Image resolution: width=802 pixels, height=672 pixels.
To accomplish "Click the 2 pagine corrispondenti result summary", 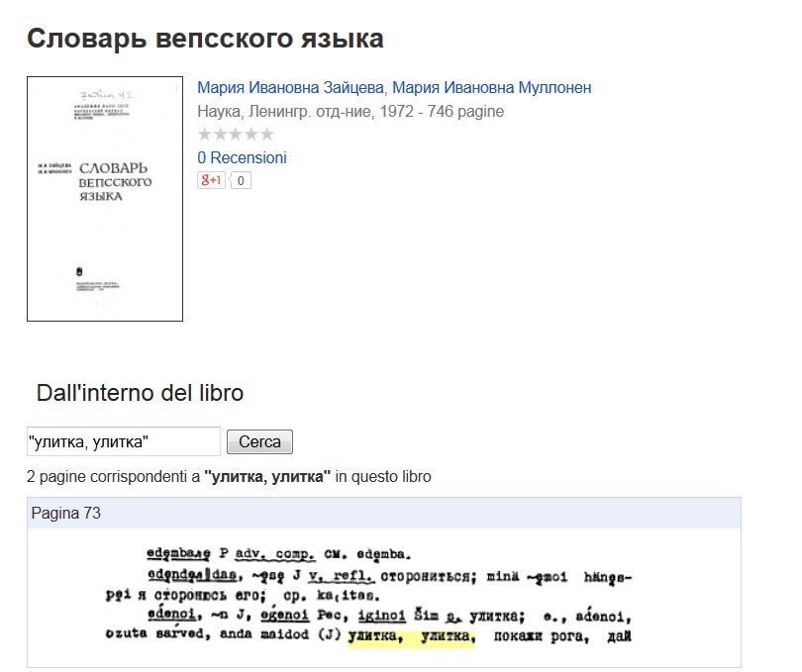I will [229, 477].
